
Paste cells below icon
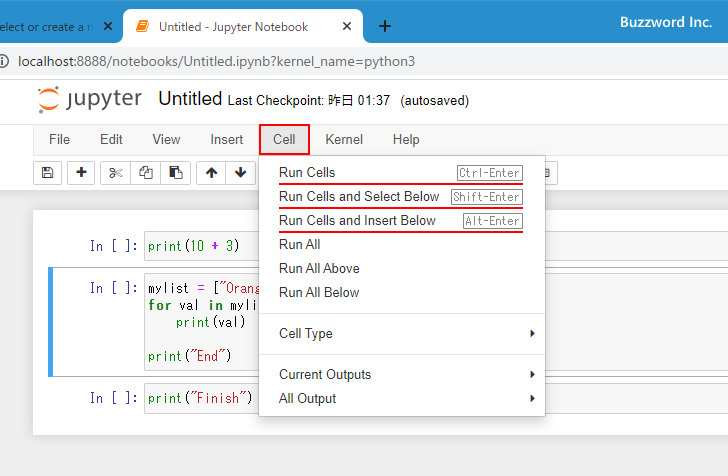(176, 173)
